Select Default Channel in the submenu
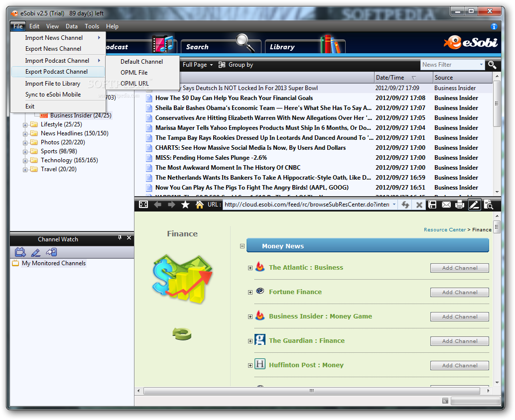This screenshot has height=420, width=515. [x=142, y=62]
